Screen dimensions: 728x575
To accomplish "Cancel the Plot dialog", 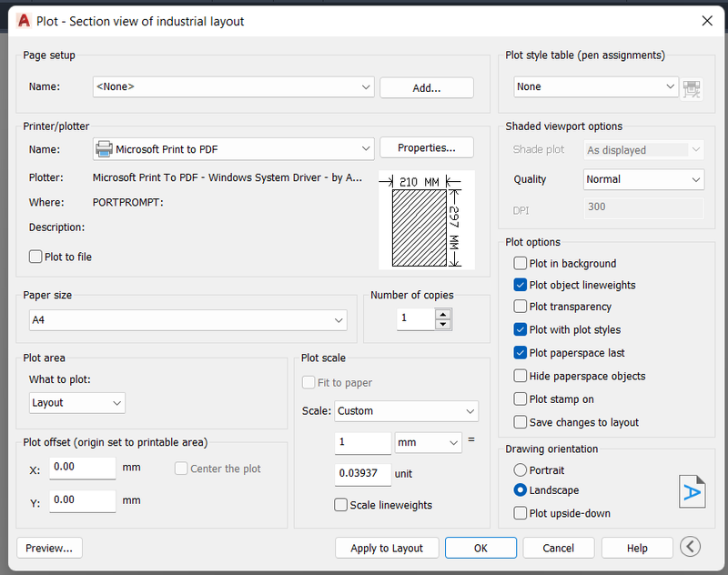I will (x=559, y=548).
